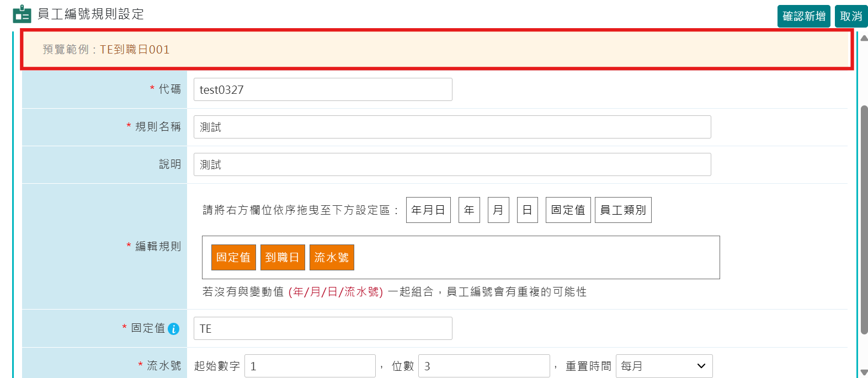Click the 取消 button

[x=850, y=17]
